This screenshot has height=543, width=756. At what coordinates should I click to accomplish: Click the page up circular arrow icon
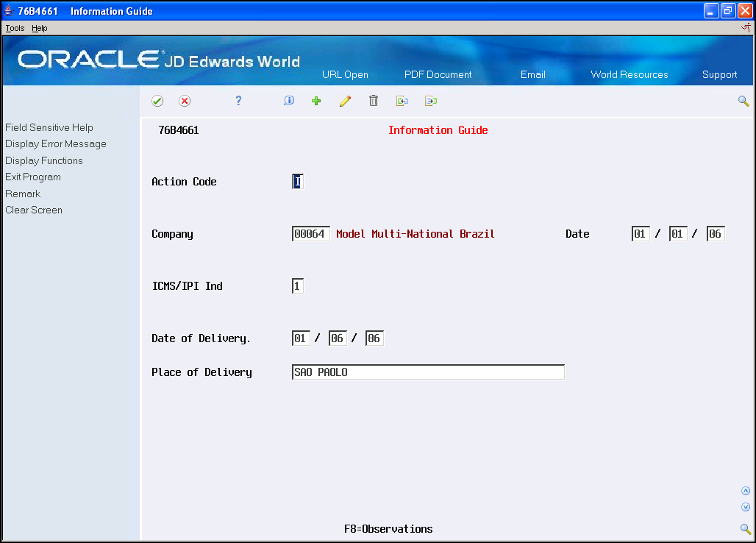[746, 491]
